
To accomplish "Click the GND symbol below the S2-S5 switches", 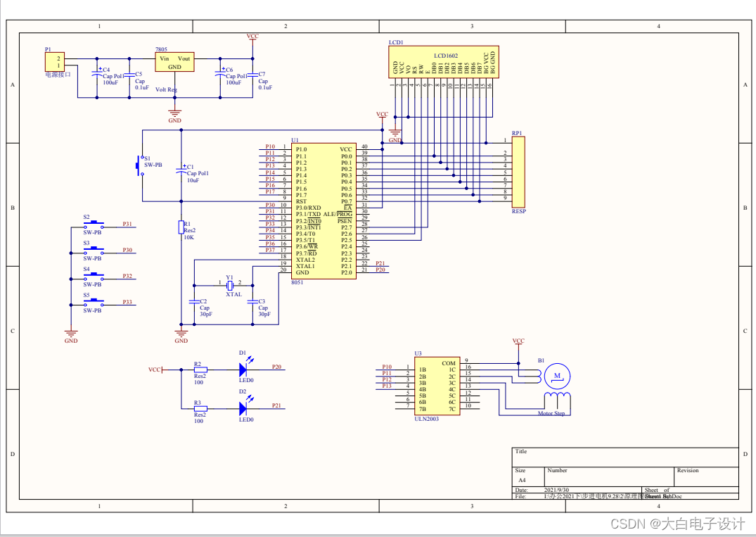I will [x=71, y=336].
